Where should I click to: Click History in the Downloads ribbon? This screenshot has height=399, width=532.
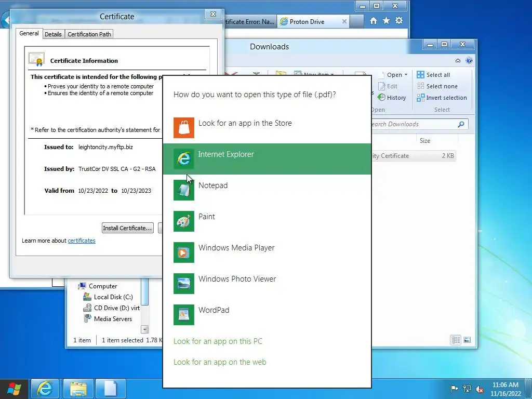point(392,98)
